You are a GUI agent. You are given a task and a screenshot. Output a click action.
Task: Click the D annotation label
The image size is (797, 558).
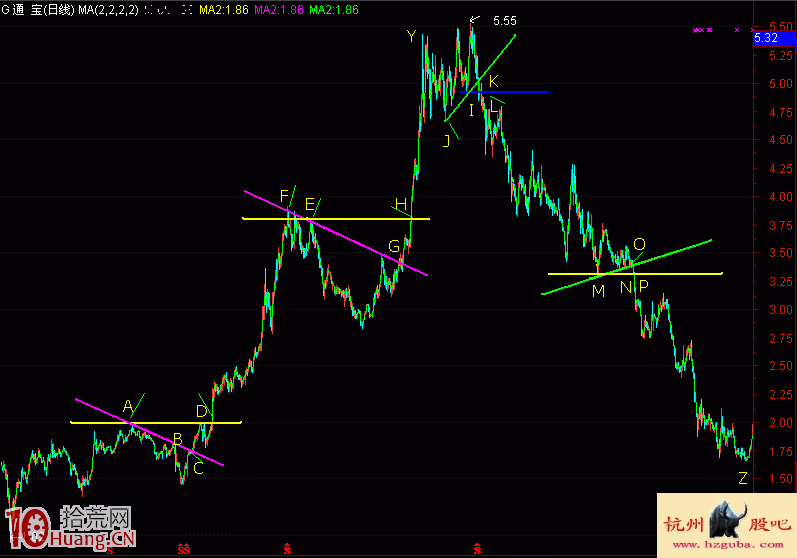pos(201,411)
